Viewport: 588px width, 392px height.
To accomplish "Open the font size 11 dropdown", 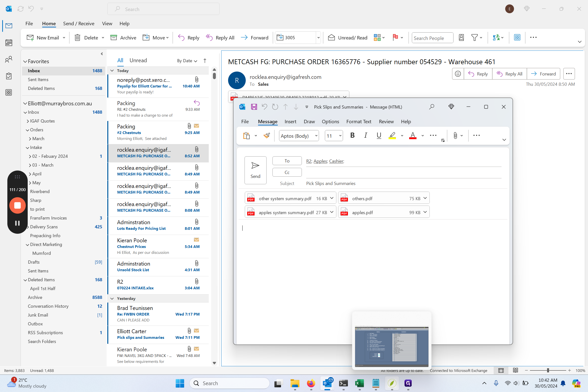I will (340, 136).
